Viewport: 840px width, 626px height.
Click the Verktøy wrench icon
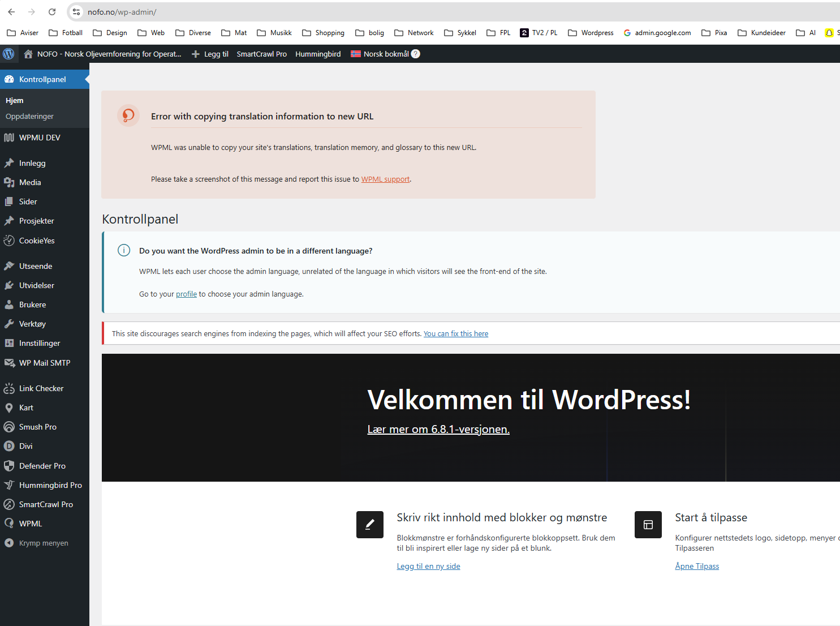(x=9, y=324)
